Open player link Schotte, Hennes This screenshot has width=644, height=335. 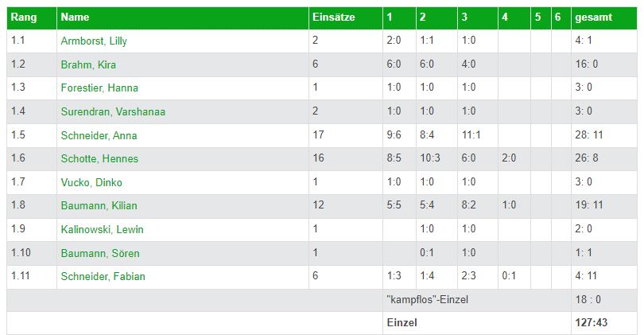[x=99, y=158]
